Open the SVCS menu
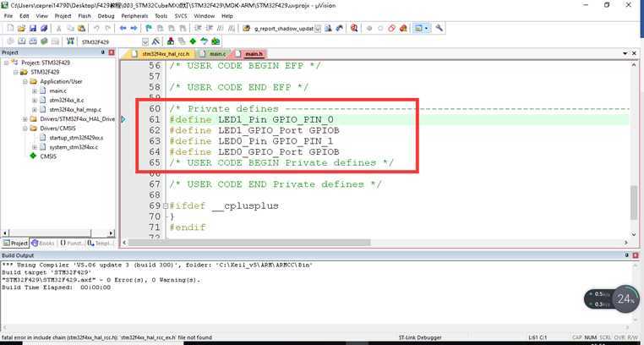The width and height of the screenshot is (644, 345). [181, 16]
